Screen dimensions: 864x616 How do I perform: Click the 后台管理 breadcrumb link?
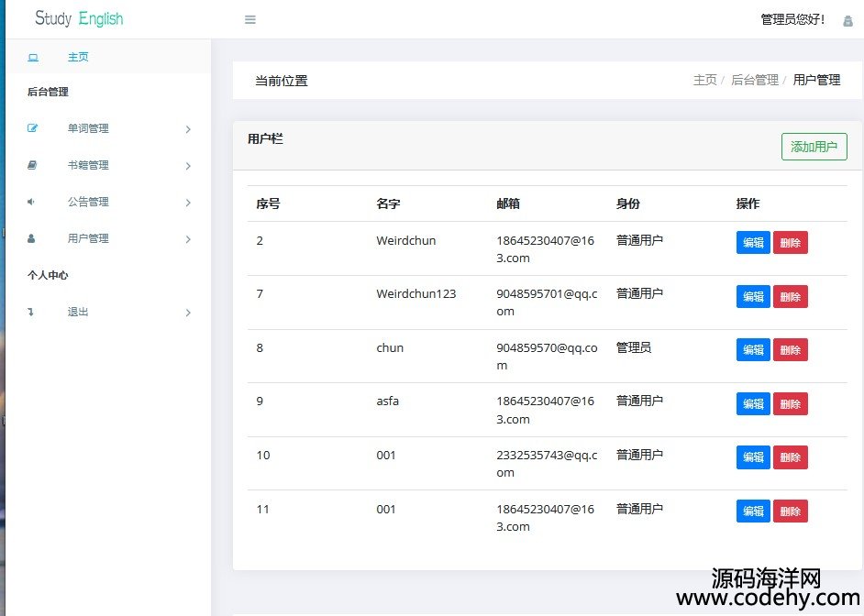(754, 81)
